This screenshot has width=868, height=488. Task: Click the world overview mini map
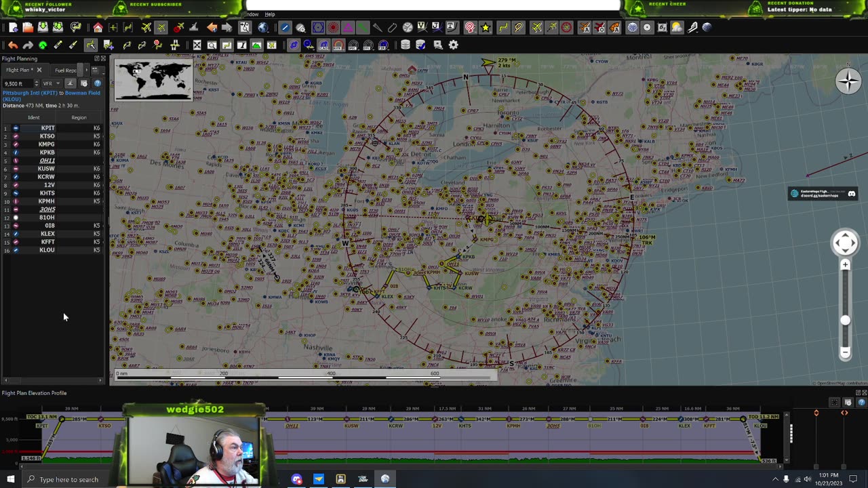click(153, 81)
